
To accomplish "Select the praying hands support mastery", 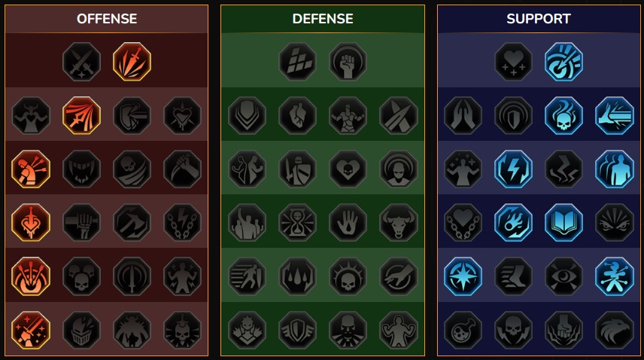I will point(463,115).
